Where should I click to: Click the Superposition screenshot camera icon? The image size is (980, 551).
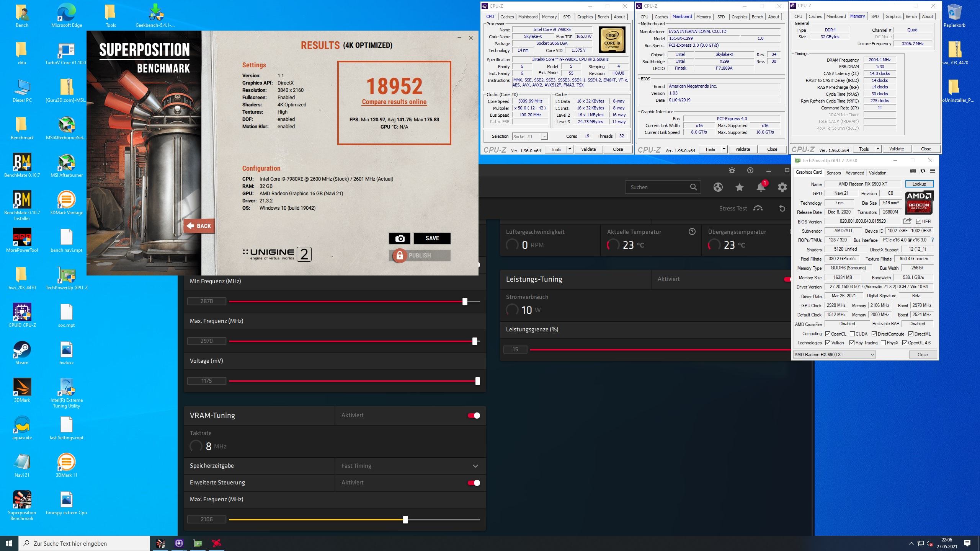tap(400, 238)
